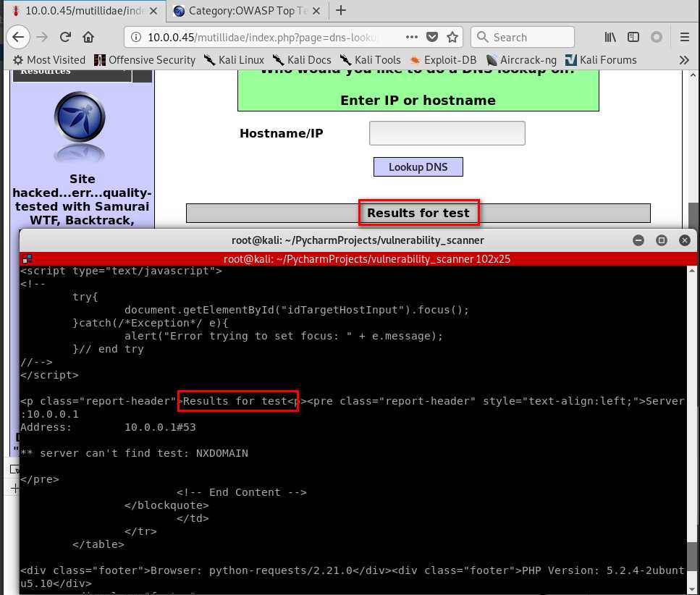
Task: Click the browser Back arrow button
Action: click(x=18, y=37)
